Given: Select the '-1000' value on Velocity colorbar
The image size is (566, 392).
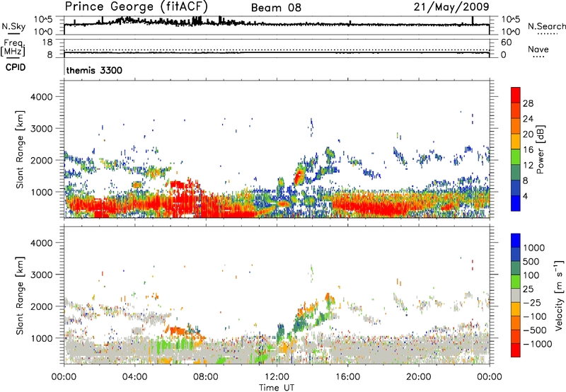Looking at the screenshot, I should (537, 344).
